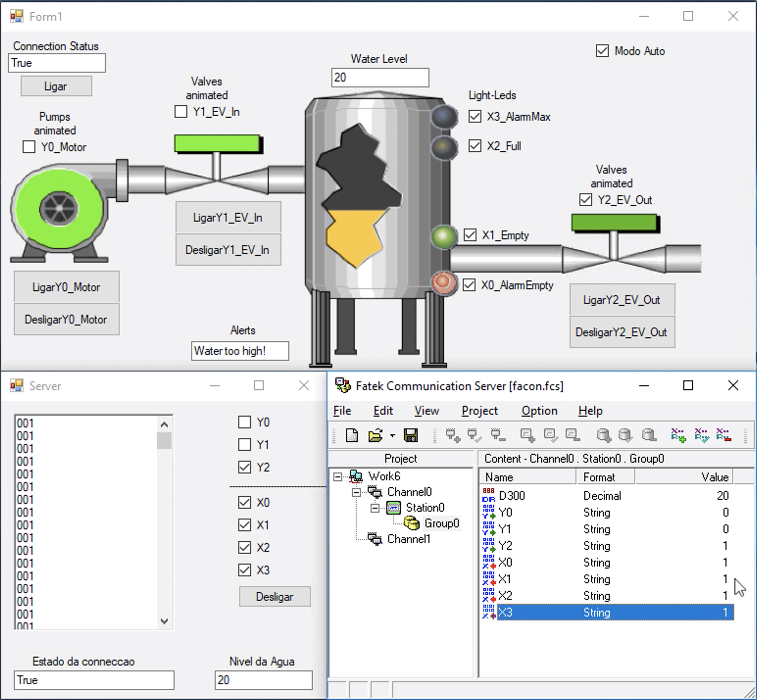Select the Add Group database toolbar icon

pyautogui.click(x=604, y=435)
